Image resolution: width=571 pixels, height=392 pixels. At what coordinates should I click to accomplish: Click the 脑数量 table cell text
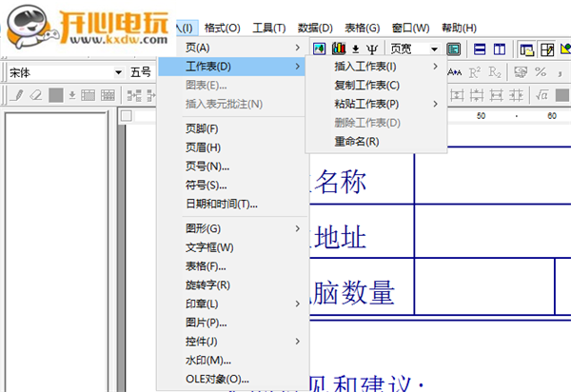pos(352,292)
